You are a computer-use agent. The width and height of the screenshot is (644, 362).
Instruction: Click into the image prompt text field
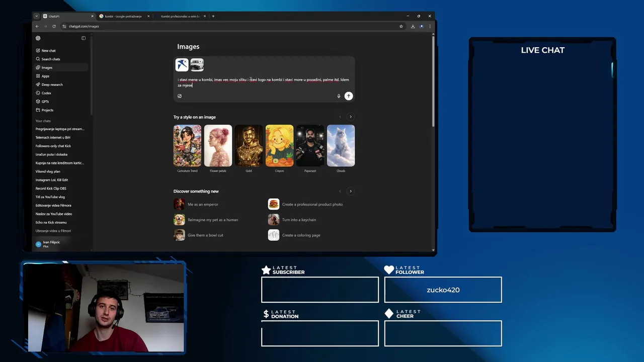[x=264, y=82]
